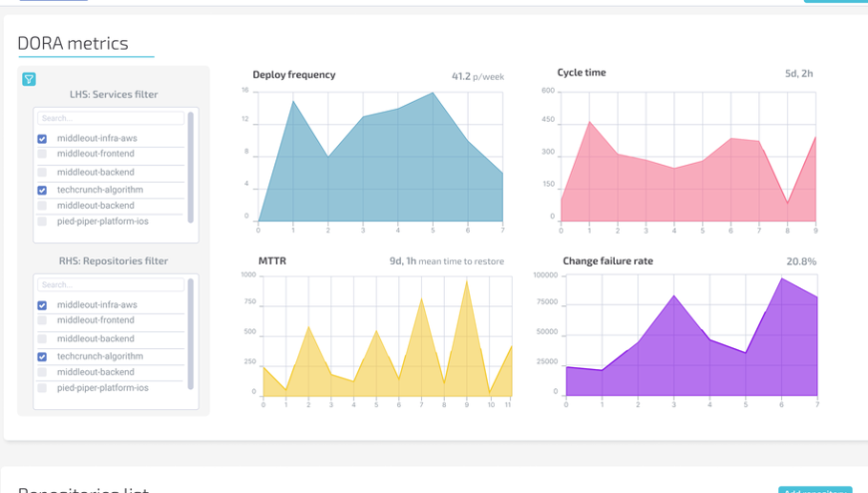Click the Cycle time chart title

[x=582, y=73]
